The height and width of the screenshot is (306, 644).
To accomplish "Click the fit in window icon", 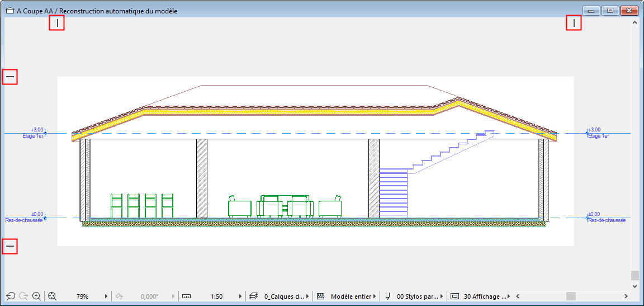I will coord(53,296).
